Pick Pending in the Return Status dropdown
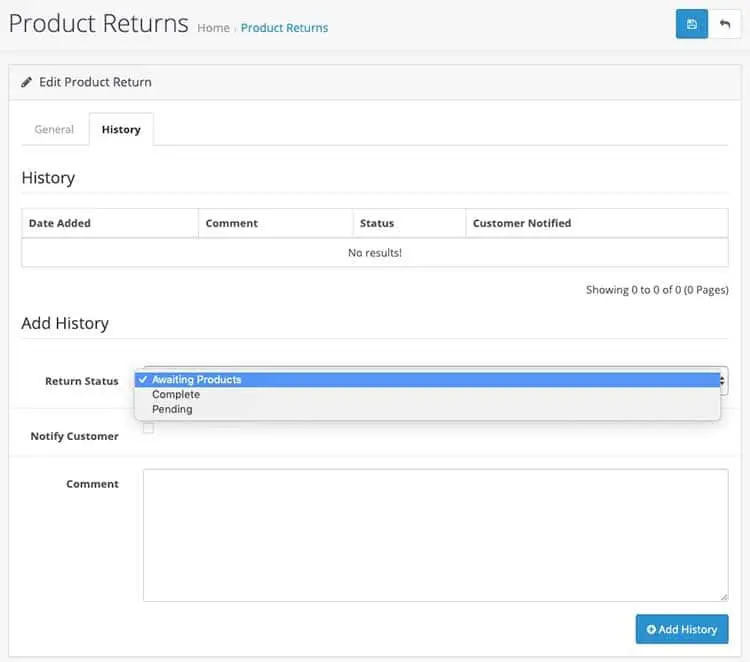 (427, 409)
